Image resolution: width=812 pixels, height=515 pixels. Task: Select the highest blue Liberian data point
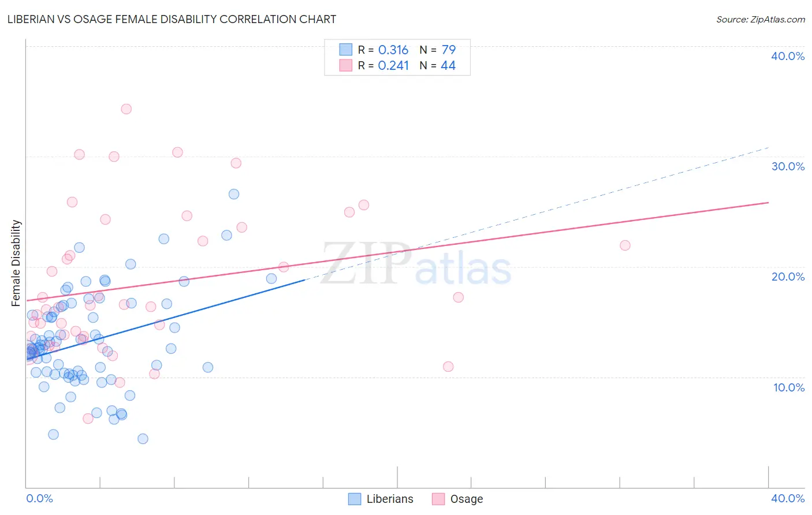coord(234,194)
